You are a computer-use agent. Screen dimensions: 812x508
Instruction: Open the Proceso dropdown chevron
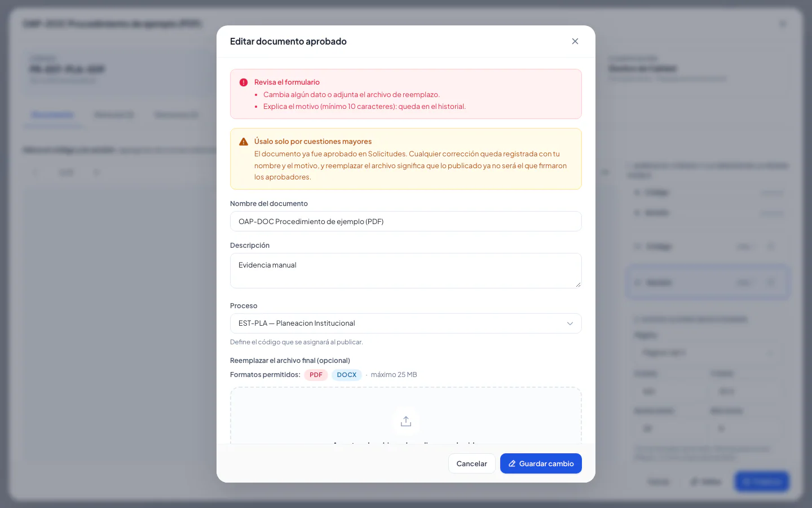[x=570, y=323]
